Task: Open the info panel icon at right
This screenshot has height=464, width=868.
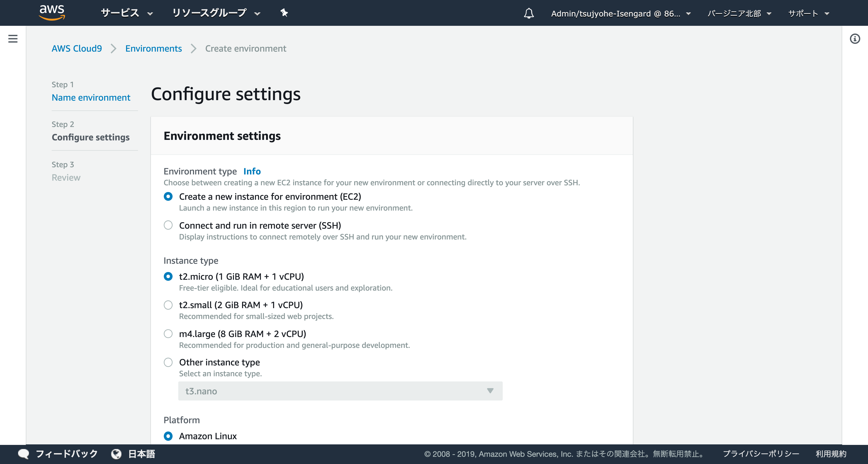Action: click(855, 39)
